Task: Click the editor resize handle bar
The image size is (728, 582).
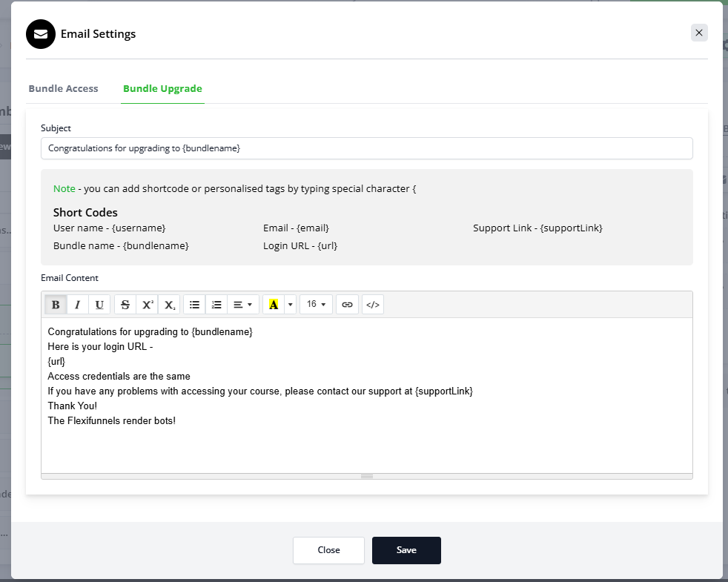Action: point(367,477)
